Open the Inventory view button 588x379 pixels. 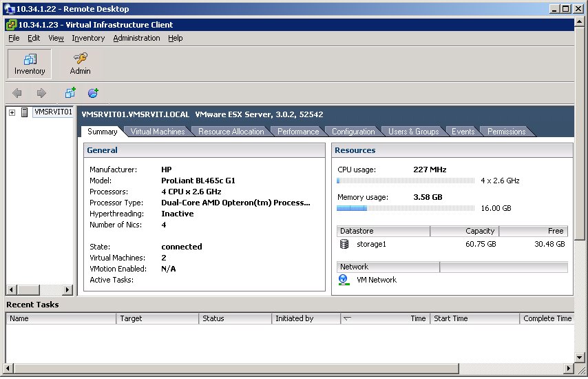(29, 64)
